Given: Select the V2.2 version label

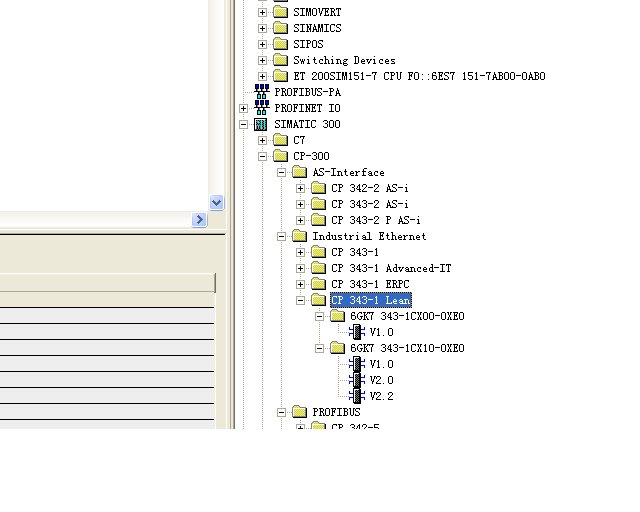Looking at the screenshot, I should (382, 396).
